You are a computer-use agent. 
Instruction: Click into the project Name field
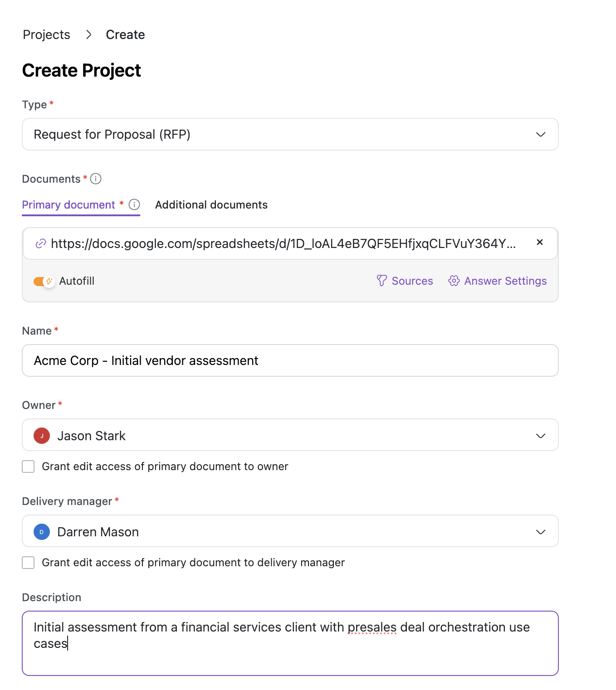point(290,361)
